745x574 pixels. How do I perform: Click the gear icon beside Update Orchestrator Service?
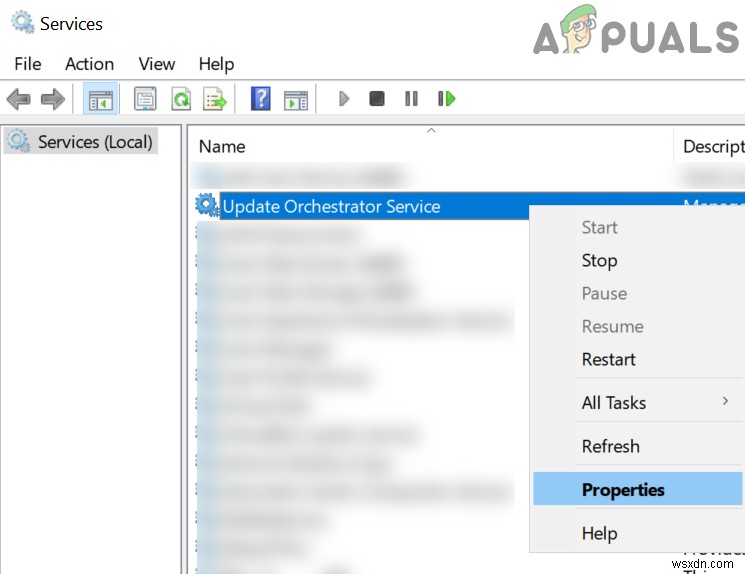(x=207, y=205)
